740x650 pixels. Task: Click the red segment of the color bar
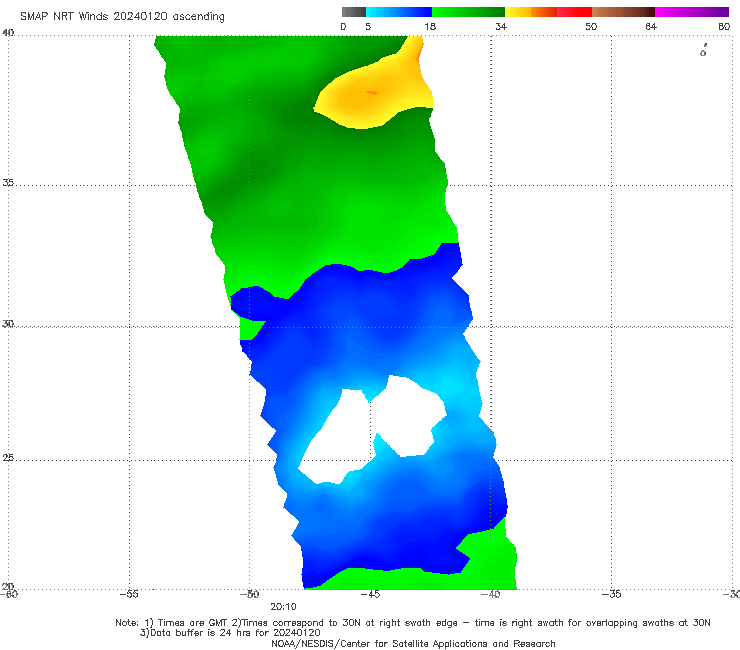coord(574,12)
